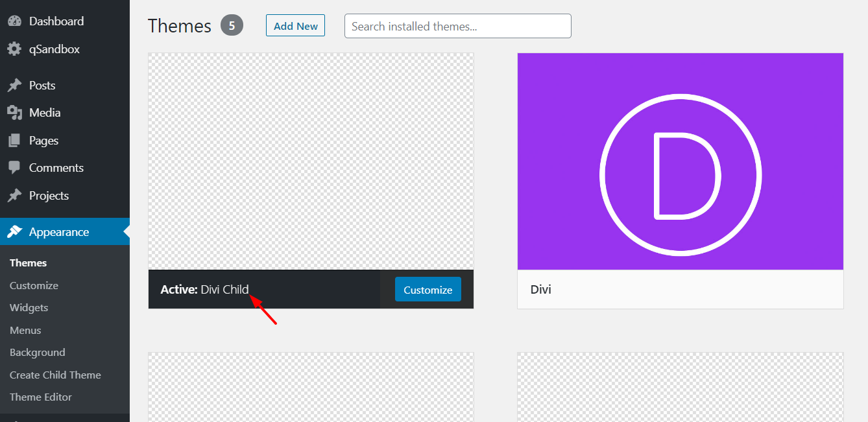Focus the Search installed themes field

pos(458,26)
